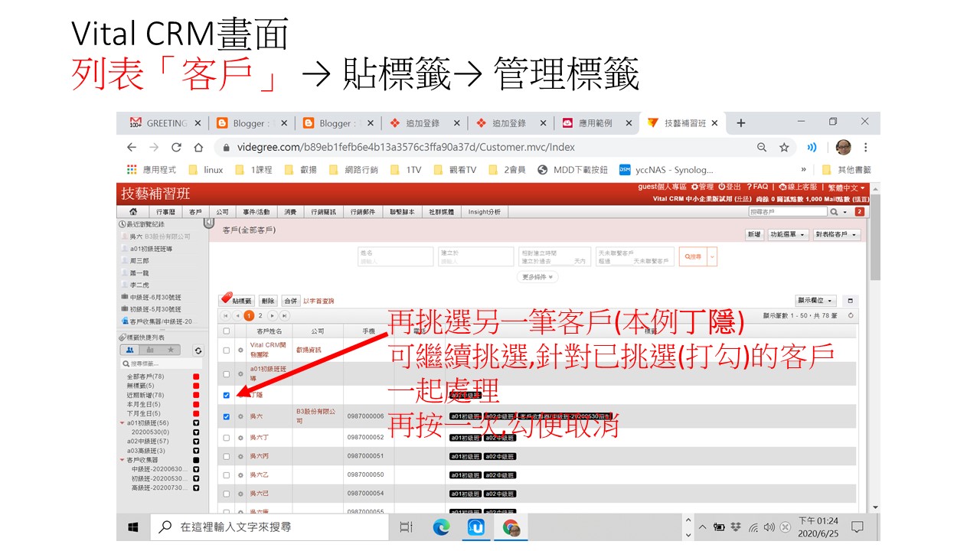Check the 吳六乙 customer checkbox

click(226, 475)
